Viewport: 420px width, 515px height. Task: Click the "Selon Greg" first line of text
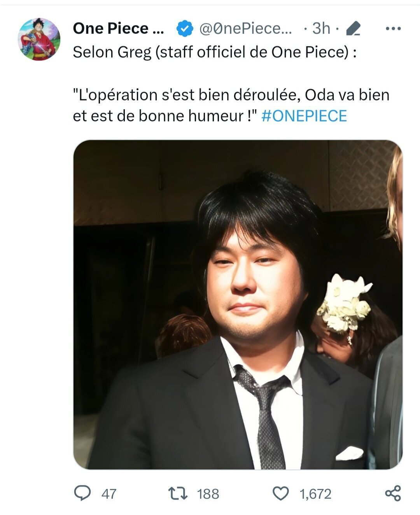click(214, 52)
